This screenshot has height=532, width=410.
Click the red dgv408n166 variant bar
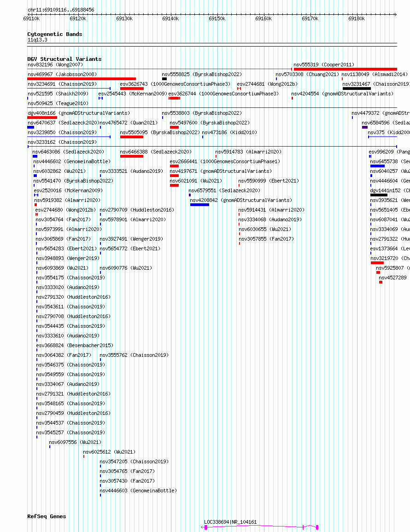(42, 118)
